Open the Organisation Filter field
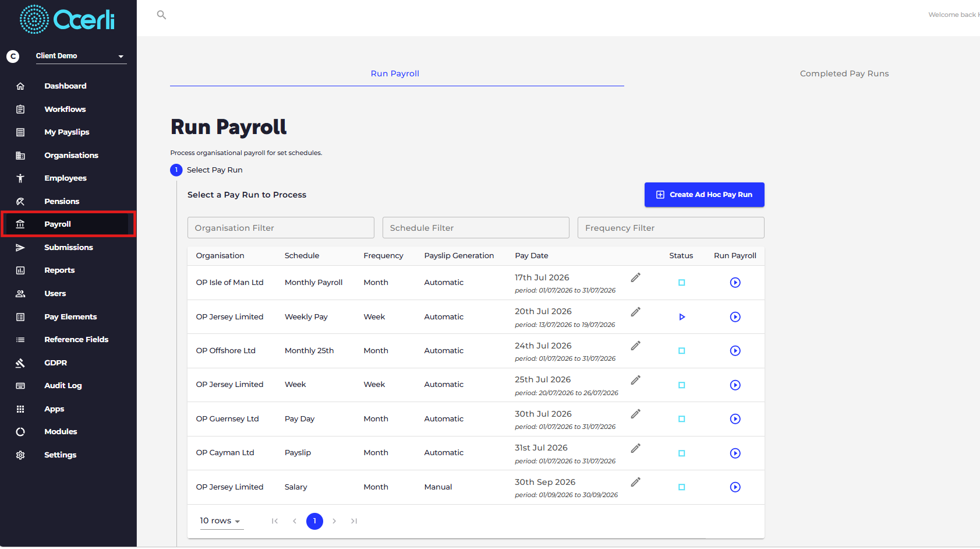 (x=281, y=228)
